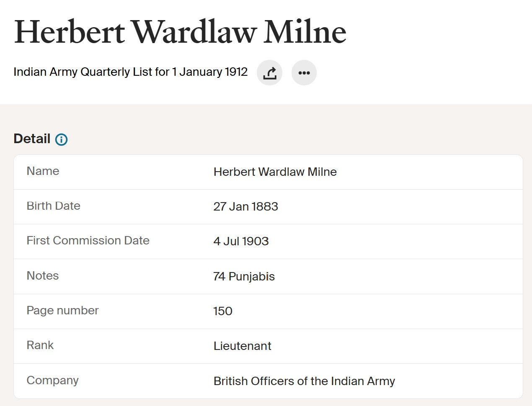Screen dimensions: 532x406
Task: Click the Rank field label
Action: 40,345
